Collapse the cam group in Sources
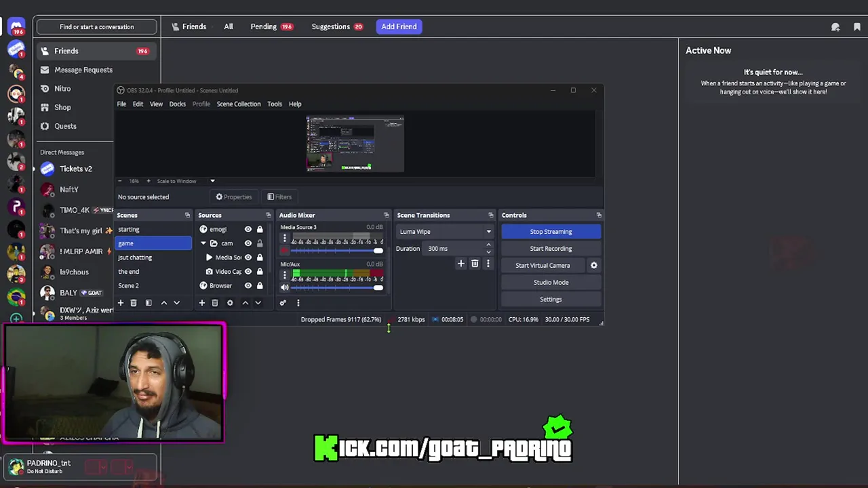868x488 pixels. 203,243
